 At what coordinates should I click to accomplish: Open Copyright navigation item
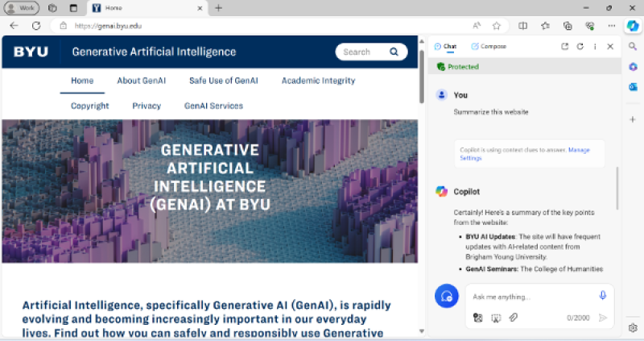[x=89, y=106]
